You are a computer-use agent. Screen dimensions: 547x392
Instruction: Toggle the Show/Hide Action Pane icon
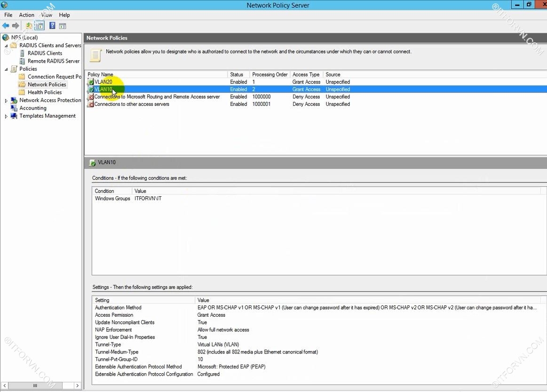pos(63,26)
